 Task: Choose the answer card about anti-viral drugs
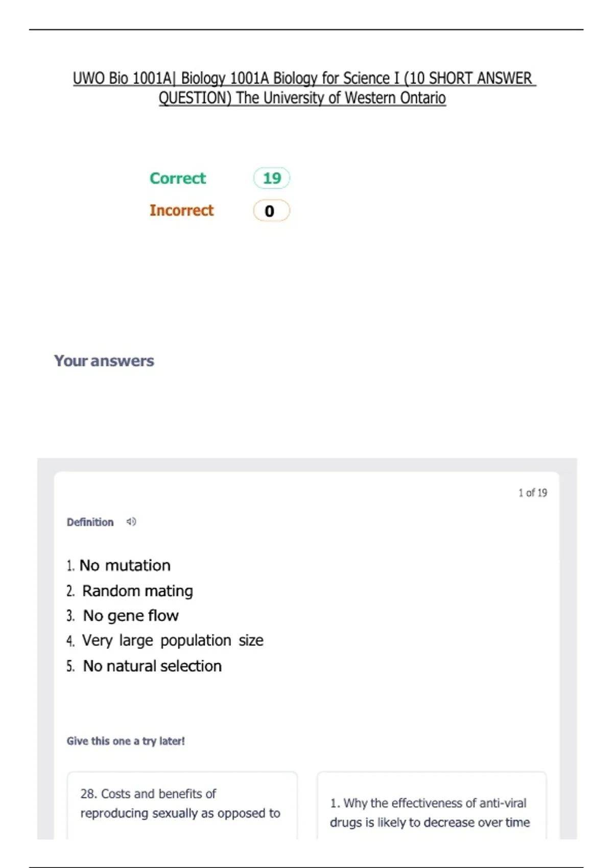pos(432,805)
